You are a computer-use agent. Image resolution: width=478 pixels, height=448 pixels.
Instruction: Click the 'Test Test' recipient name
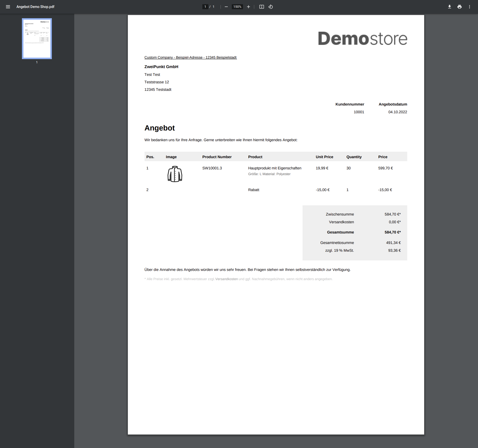pyautogui.click(x=152, y=75)
